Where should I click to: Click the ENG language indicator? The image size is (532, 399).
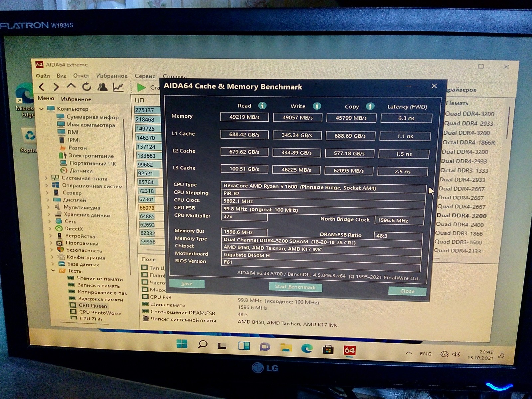click(425, 354)
